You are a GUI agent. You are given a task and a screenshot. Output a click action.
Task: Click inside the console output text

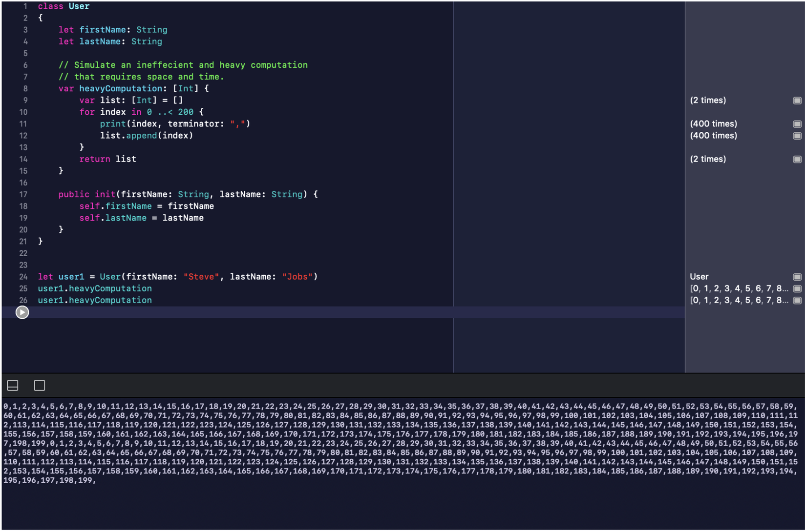point(401,443)
